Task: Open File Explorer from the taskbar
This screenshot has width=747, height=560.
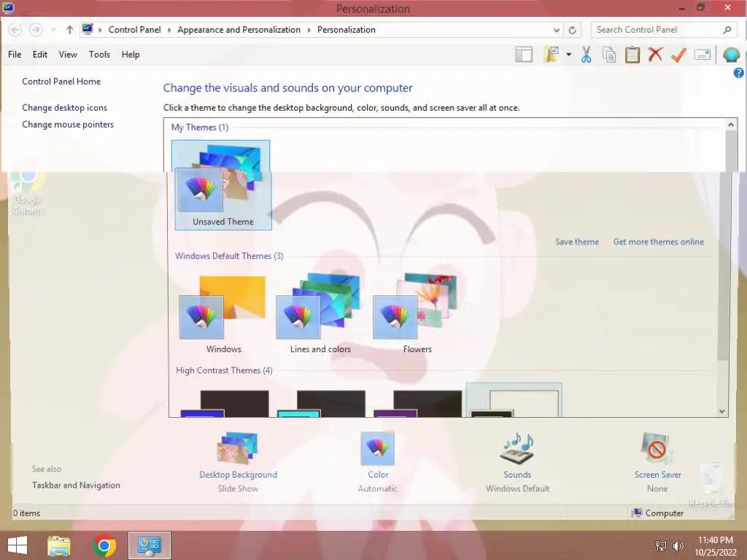Action: tap(59, 545)
